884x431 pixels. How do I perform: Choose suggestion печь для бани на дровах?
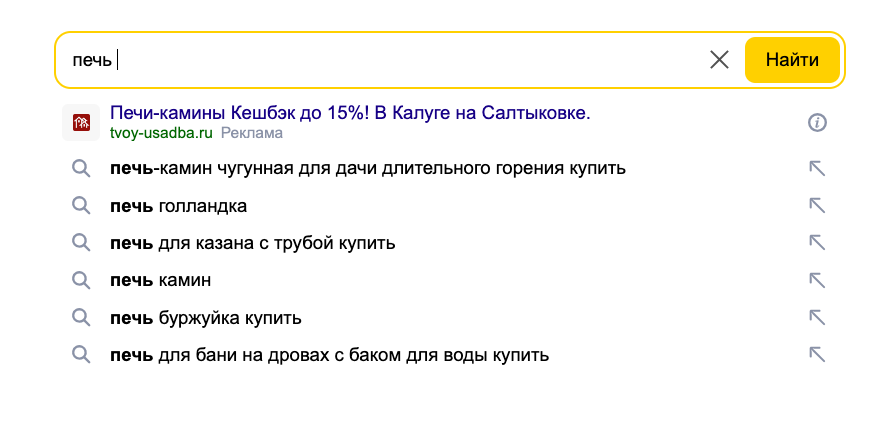(x=329, y=355)
